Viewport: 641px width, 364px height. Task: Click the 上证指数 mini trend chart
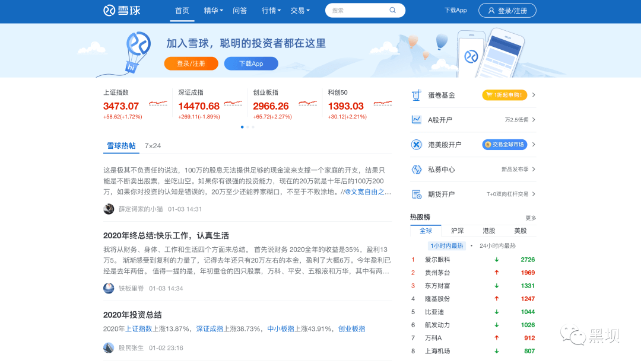coord(158,103)
